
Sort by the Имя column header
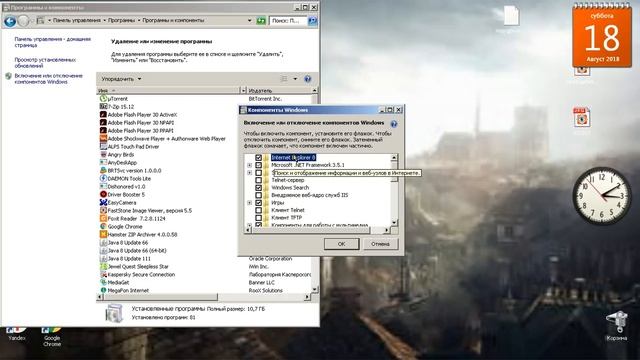point(169,90)
